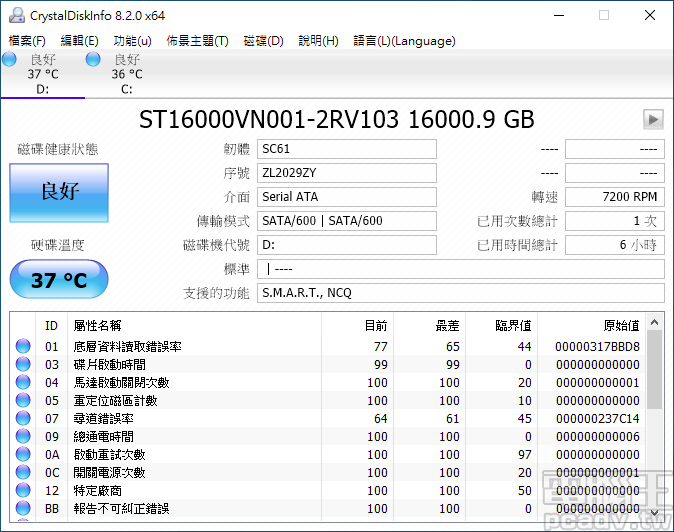Open the 編輯(E) menu
This screenshot has width=674, height=532.
(x=80, y=41)
